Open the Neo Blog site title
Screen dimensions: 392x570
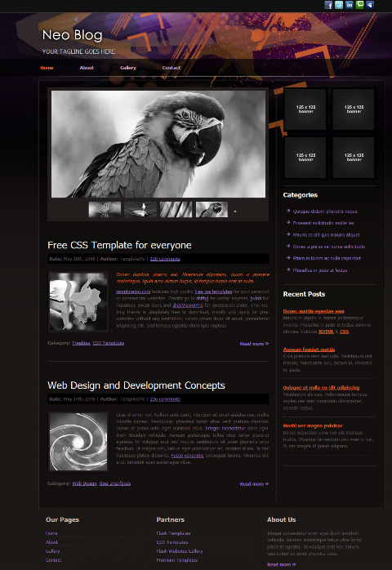point(73,35)
